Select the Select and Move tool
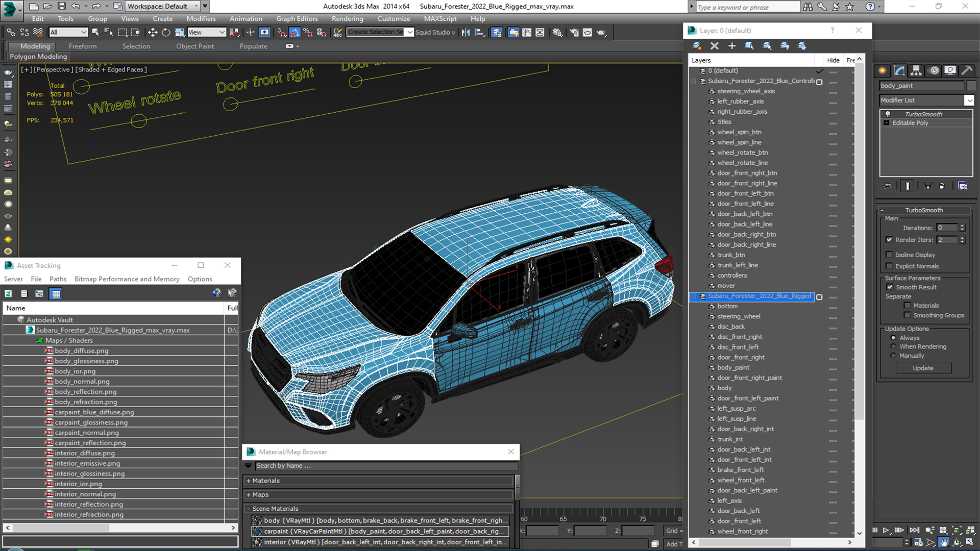 point(153,32)
